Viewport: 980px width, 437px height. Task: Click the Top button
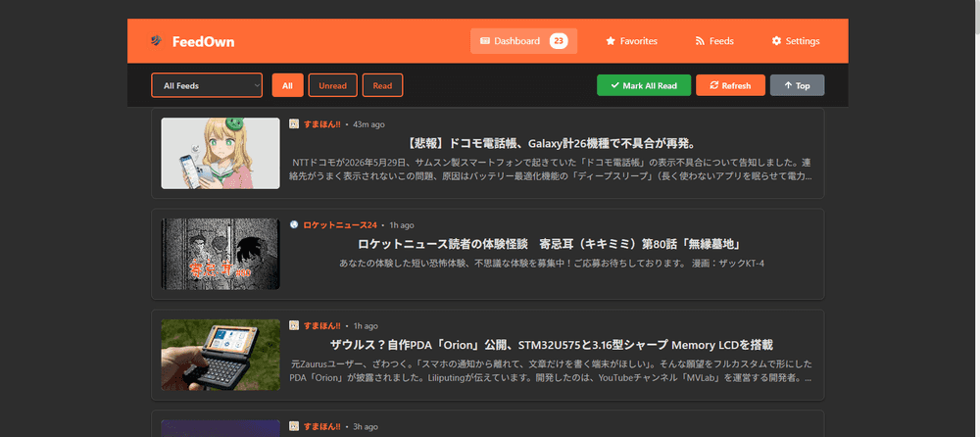click(x=797, y=85)
